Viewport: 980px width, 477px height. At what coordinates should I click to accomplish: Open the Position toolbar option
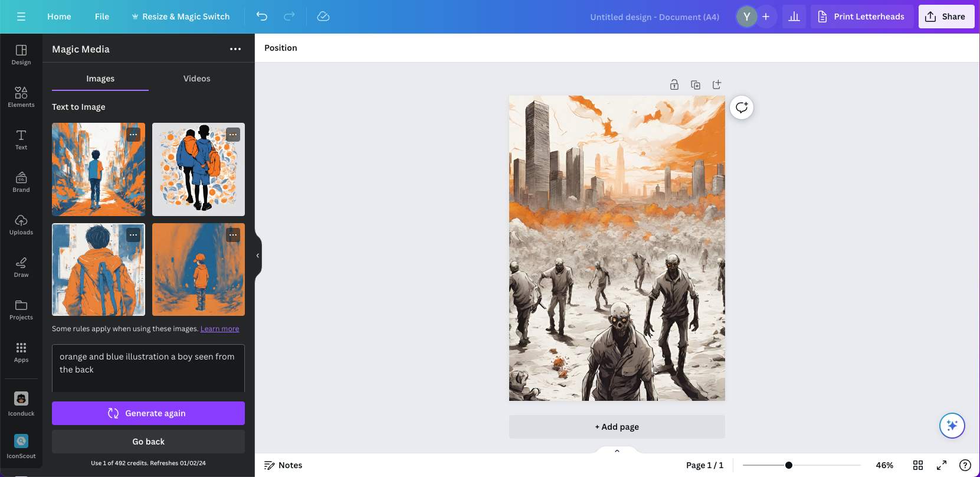coord(281,48)
